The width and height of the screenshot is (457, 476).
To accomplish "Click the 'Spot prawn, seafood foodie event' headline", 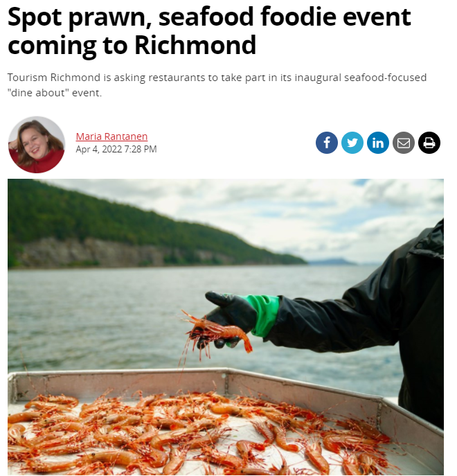I will pyautogui.click(x=209, y=17).
